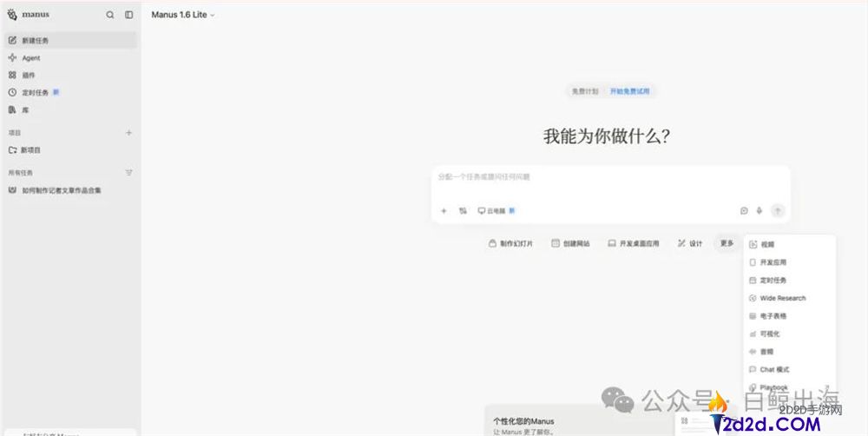Select 新建任务 in the sidebar

coord(69,41)
